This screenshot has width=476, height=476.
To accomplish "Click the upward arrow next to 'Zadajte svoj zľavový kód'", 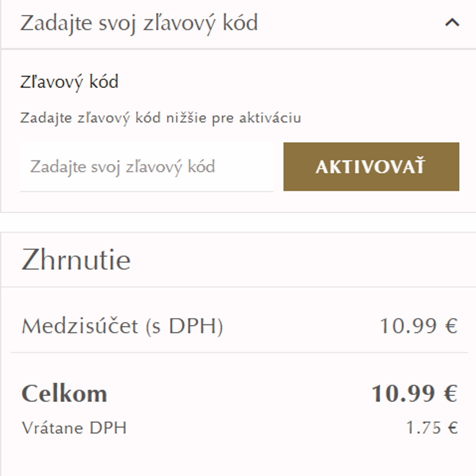I will pyautogui.click(x=451, y=23).
